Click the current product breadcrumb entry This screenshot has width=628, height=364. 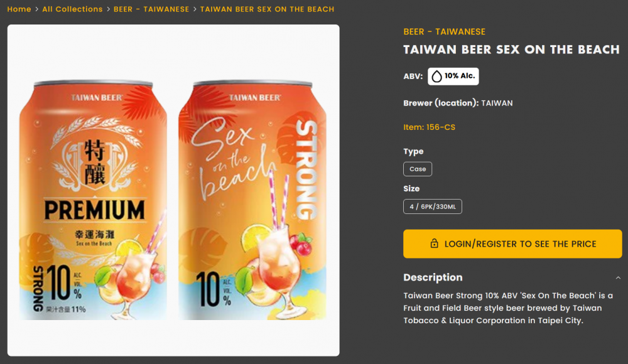267,9
